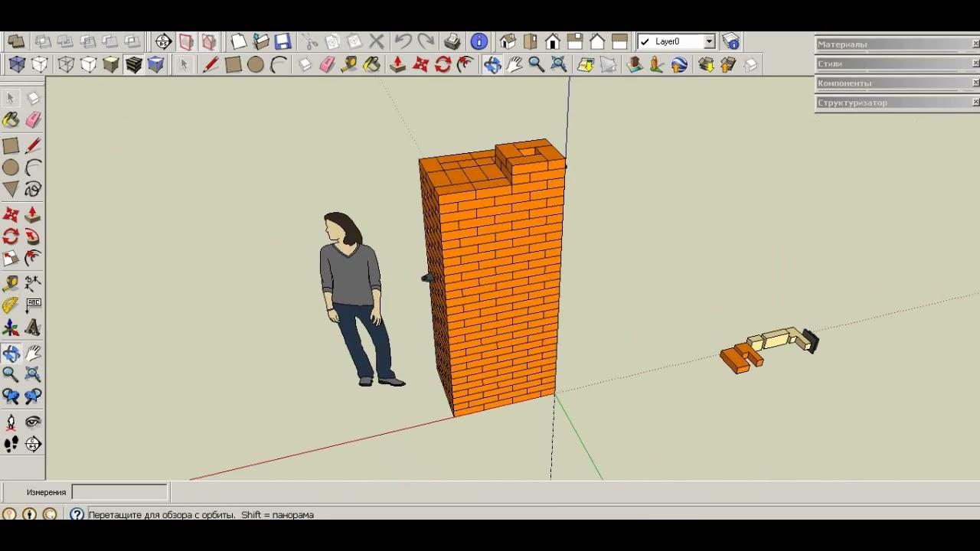The width and height of the screenshot is (980, 551).
Task: Enable Shaded With Textures face style
Action: pyautogui.click(x=134, y=65)
